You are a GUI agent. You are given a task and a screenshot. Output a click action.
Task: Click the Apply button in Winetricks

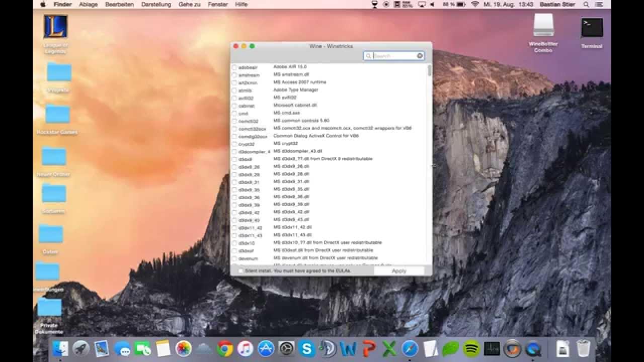(399, 270)
